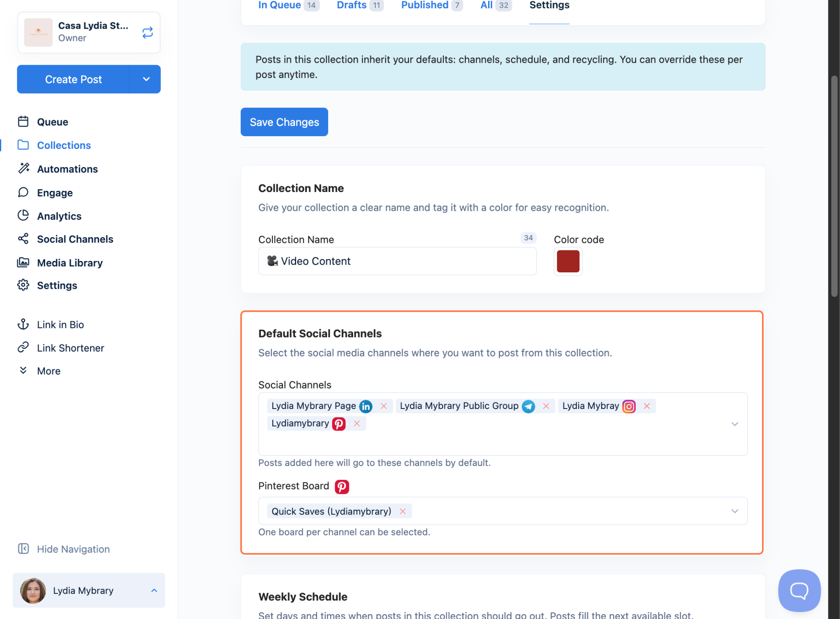Switch to the Published tab
This screenshot has height=619, width=840.
(425, 5)
